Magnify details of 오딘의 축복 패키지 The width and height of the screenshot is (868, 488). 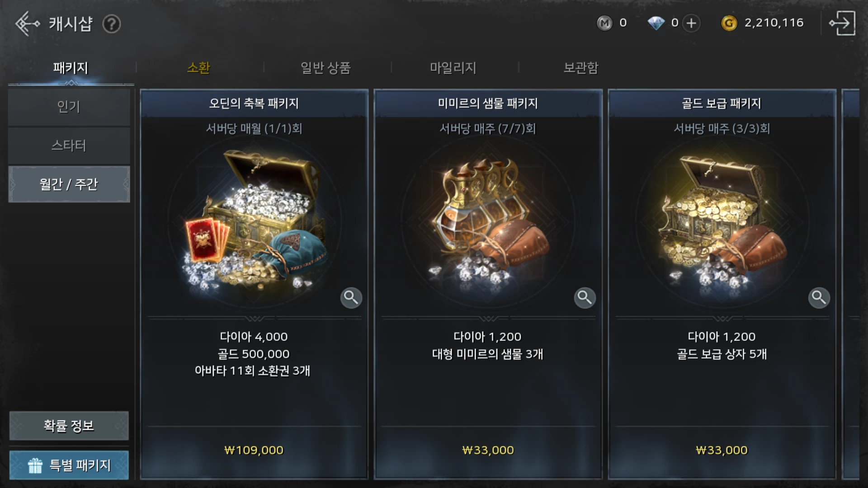click(x=351, y=298)
